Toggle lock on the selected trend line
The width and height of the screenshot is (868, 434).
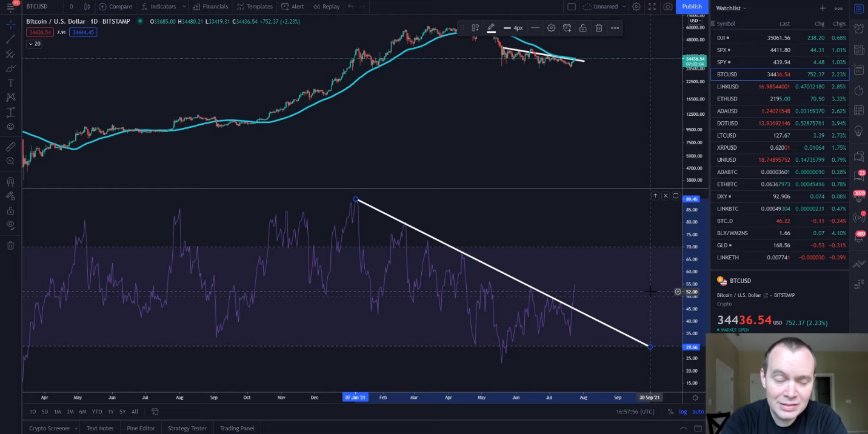[x=583, y=28]
